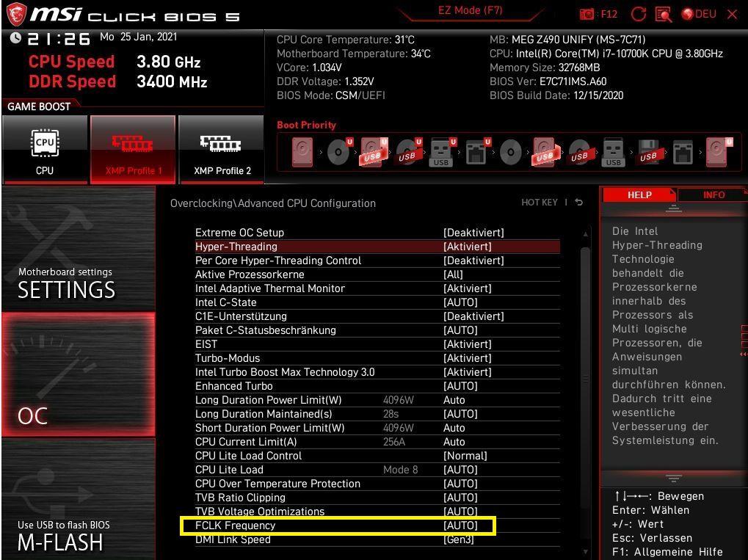The image size is (748, 560).
Task: Click the Boot Priority label
Action: pos(306,125)
